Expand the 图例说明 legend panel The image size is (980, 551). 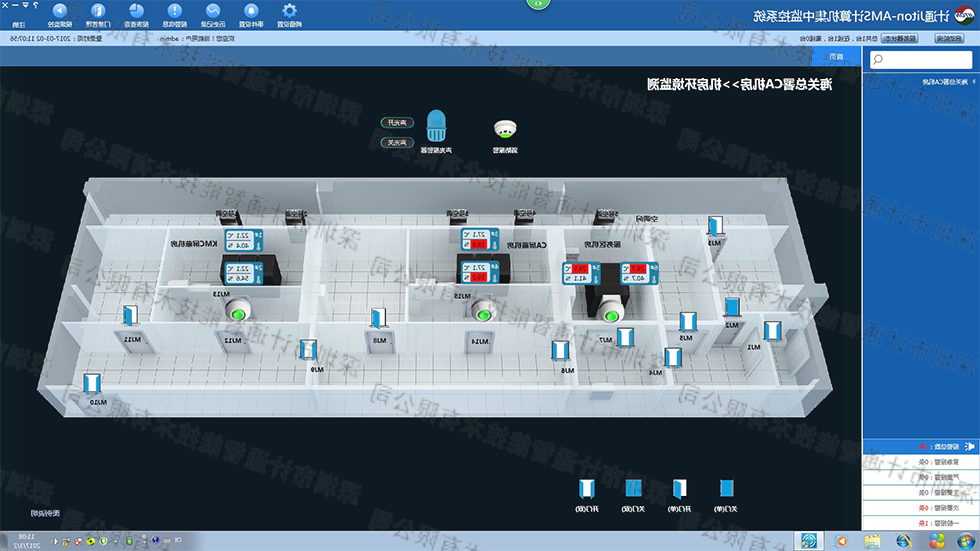click(x=42, y=512)
